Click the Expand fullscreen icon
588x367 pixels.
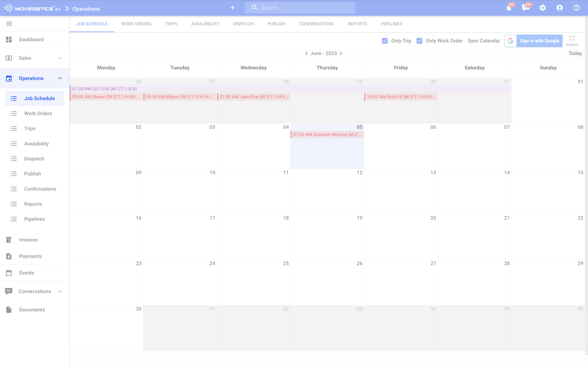572,38
